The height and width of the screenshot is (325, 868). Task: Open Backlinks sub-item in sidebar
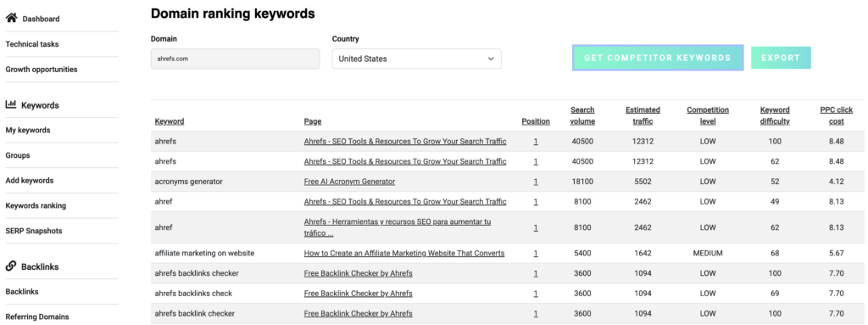coord(22,291)
